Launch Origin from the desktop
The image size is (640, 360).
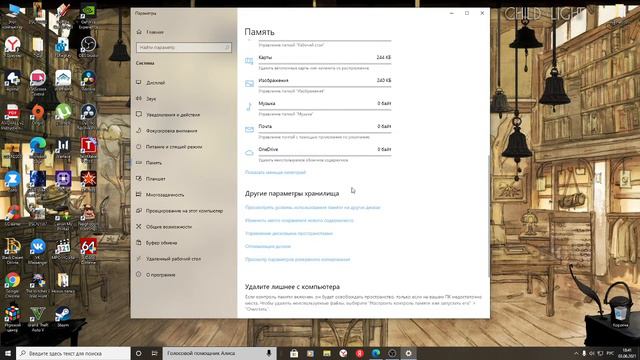tap(38, 113)
